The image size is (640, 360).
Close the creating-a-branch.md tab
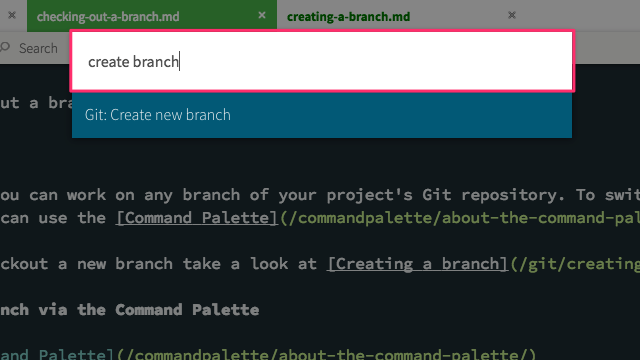coord(512,15)
